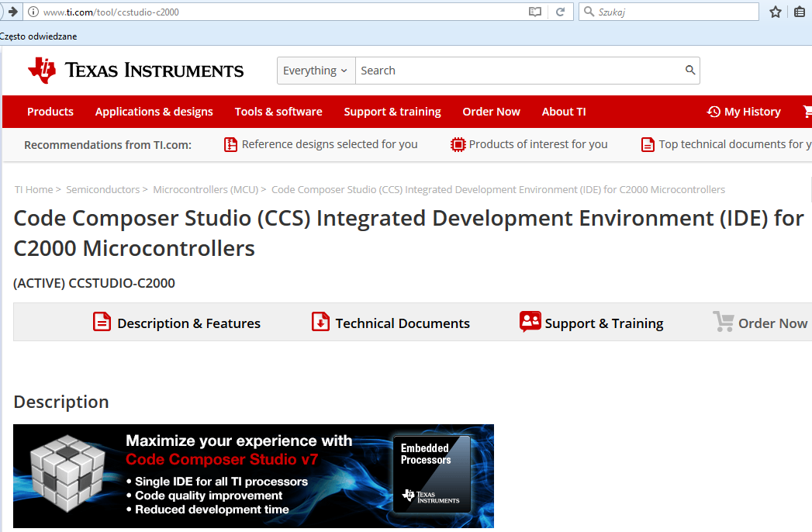
Task: Open Products of interest for you
Action: click(538, 144)
